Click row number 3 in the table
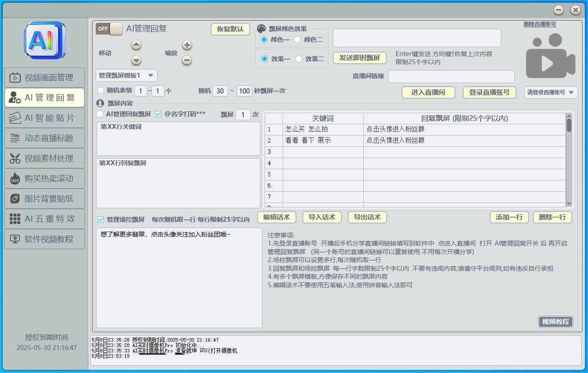Image resolution: width=588 pixels, height=373 pixels. tap(274, 152)
